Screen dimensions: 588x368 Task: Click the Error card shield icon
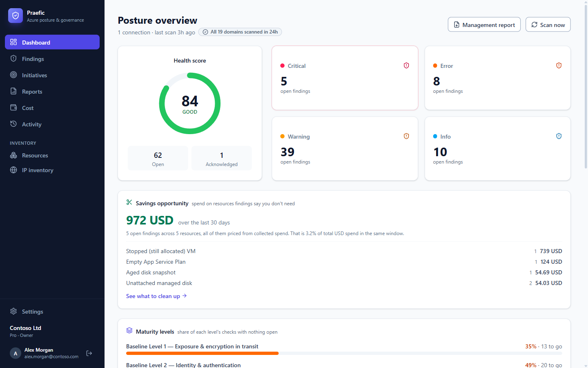click(559, 65)
